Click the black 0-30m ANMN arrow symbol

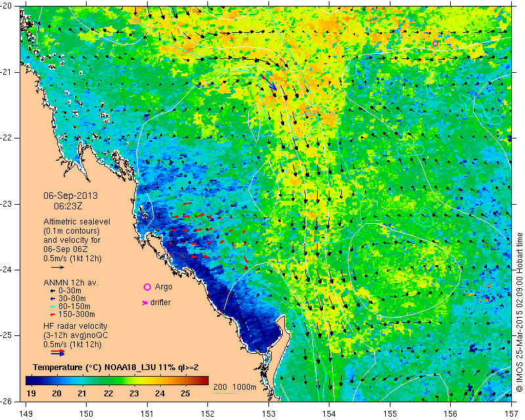(52, 291)
